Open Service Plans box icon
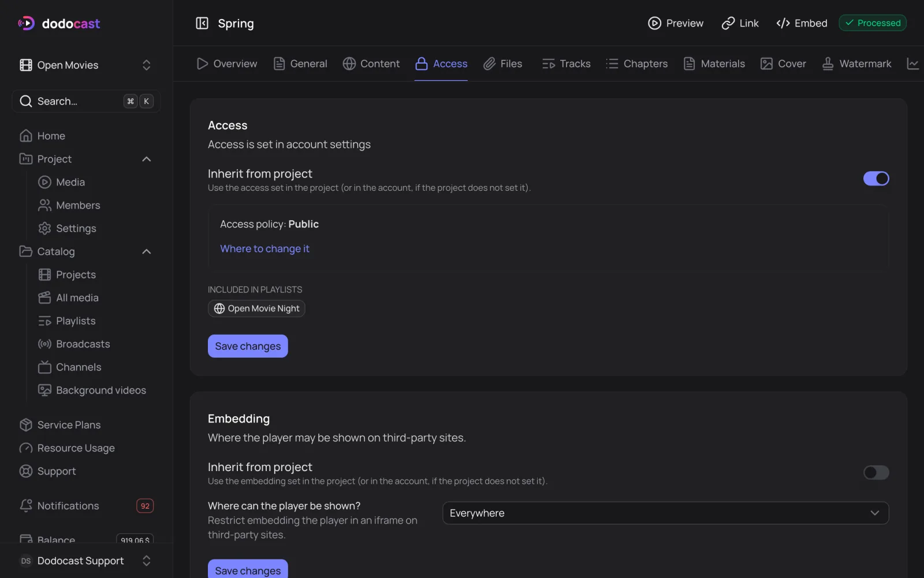 (26, 425)
